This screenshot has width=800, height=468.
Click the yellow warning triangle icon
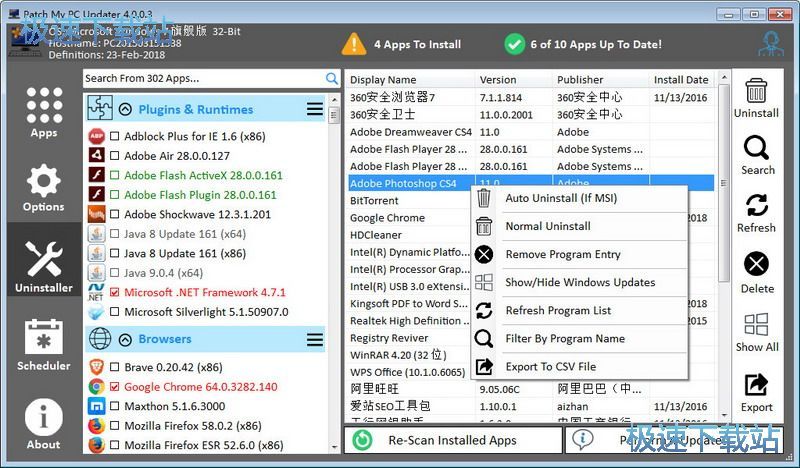tap(354, 44)
